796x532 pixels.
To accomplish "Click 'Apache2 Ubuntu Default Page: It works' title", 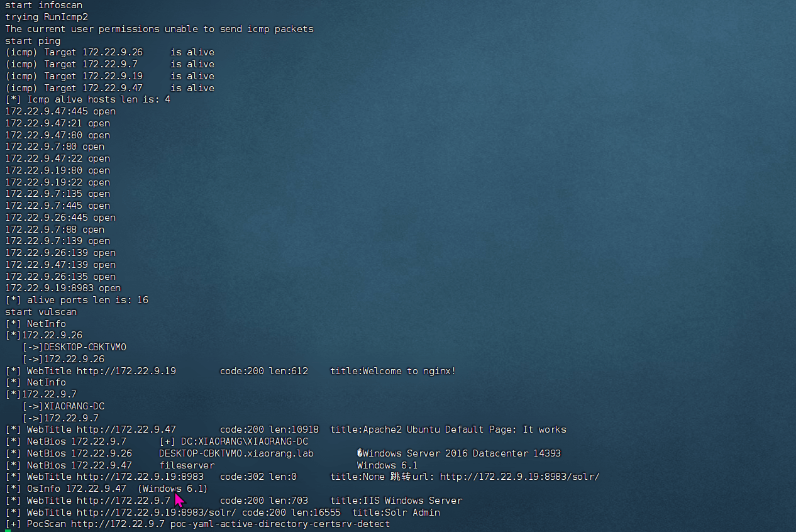I will pyautogui.click(x=465, y=429).
